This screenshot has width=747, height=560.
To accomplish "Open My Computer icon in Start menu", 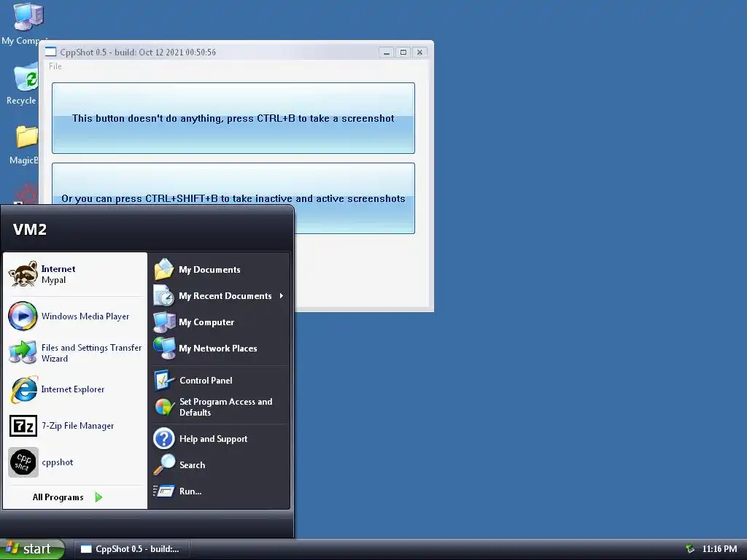I will [164, 322].
